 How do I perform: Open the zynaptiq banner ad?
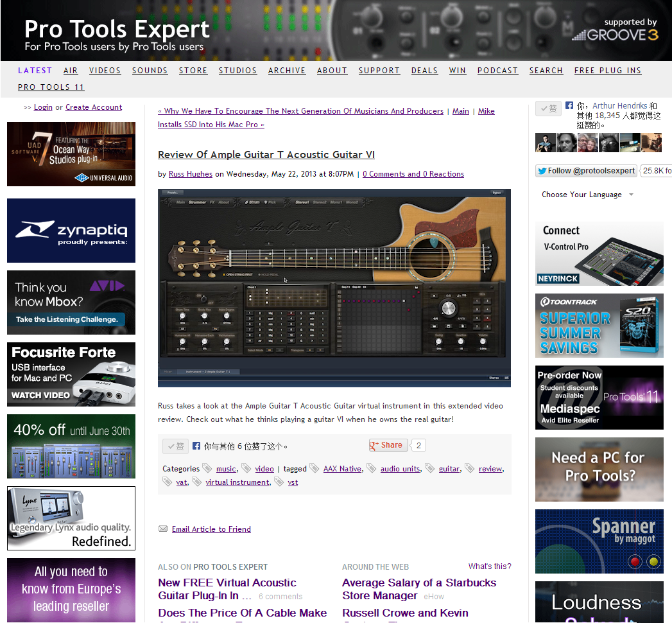pyautogui.click(x=71, y=231)
